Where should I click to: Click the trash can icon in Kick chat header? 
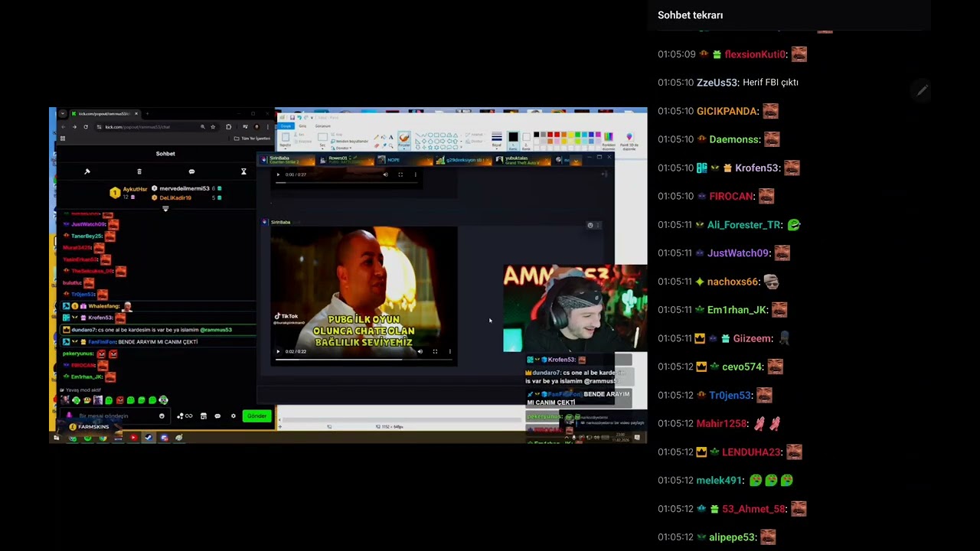point(139,171)
